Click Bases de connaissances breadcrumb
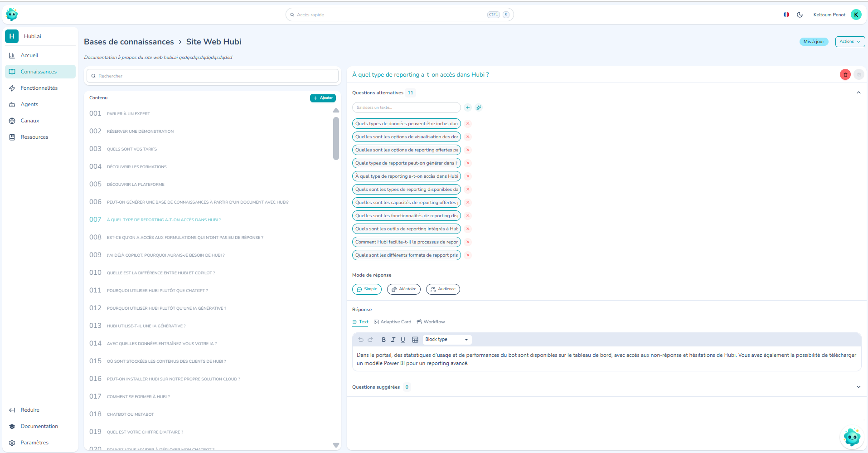 click(x=129, y=42)
